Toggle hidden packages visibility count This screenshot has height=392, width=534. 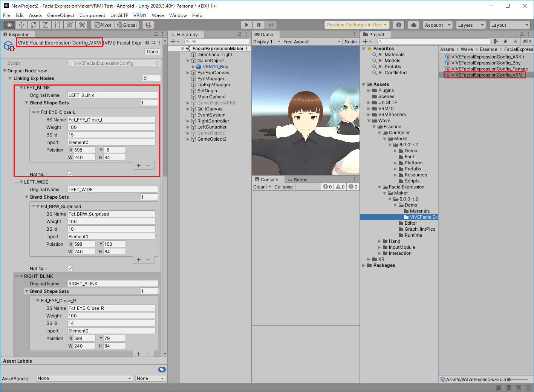[527, 41]
